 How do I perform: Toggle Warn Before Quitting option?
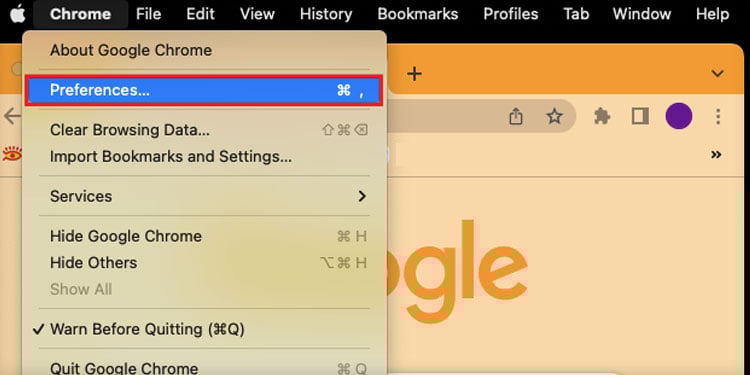coord(204,329)
